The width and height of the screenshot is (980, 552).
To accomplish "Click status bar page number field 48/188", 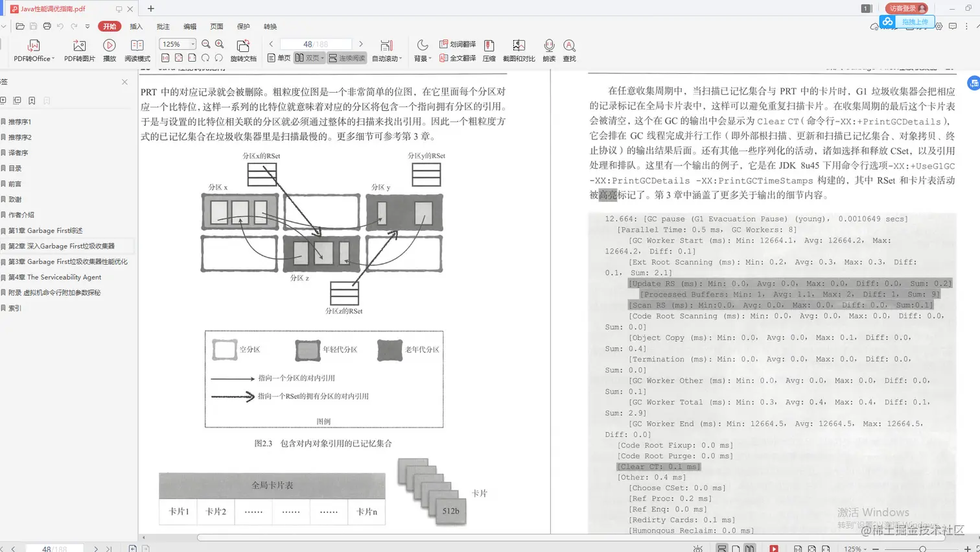I will point(54,549).
